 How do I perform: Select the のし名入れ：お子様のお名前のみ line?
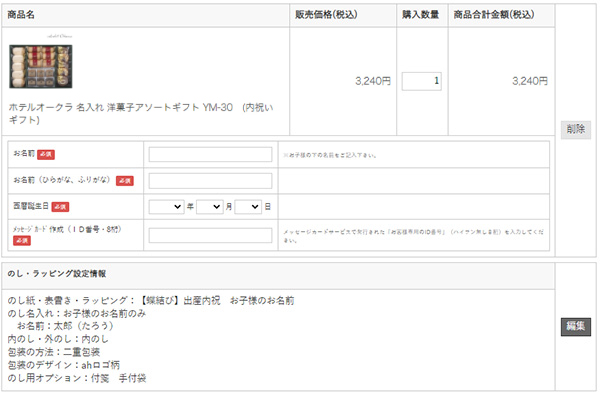point(77,313)
